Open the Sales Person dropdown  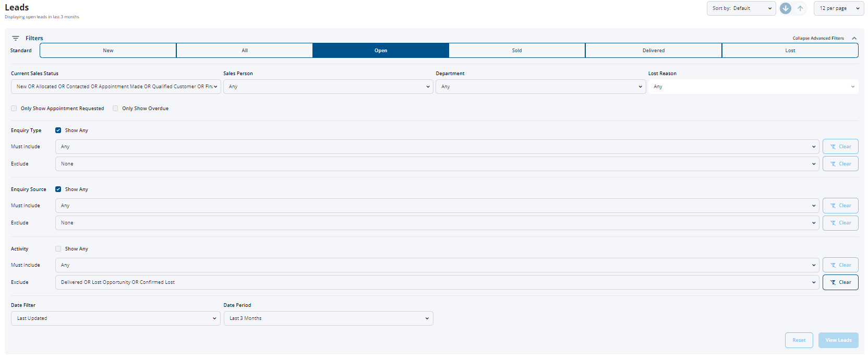[328, 87]
